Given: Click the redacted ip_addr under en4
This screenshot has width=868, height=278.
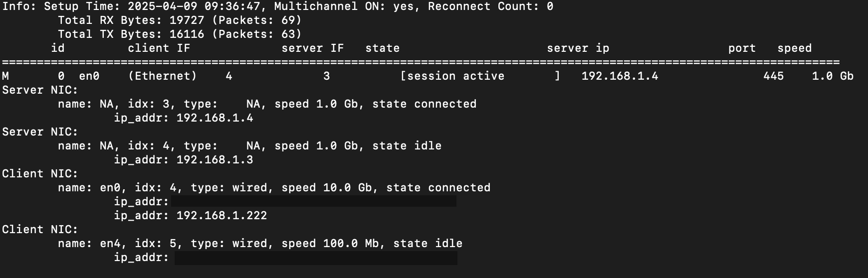Looking at the screenshot, I should coord(316,258).
